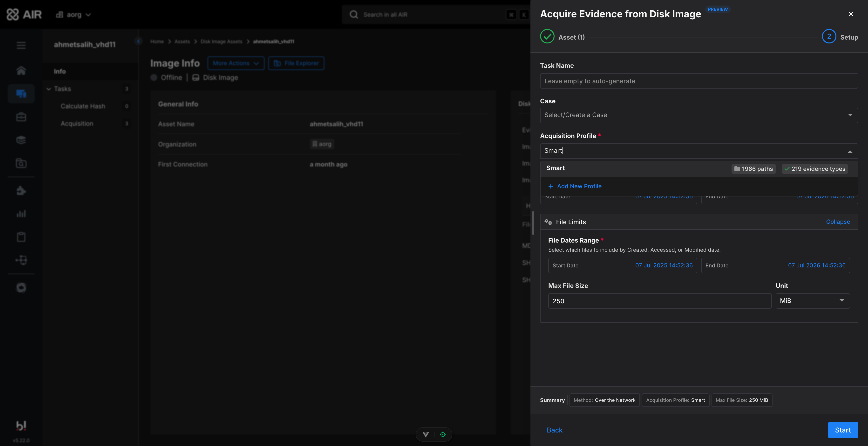The width and height of the screenshot is (868, 446).
Task: Open the network tree icon in sidebar
Action: point(21,260)
